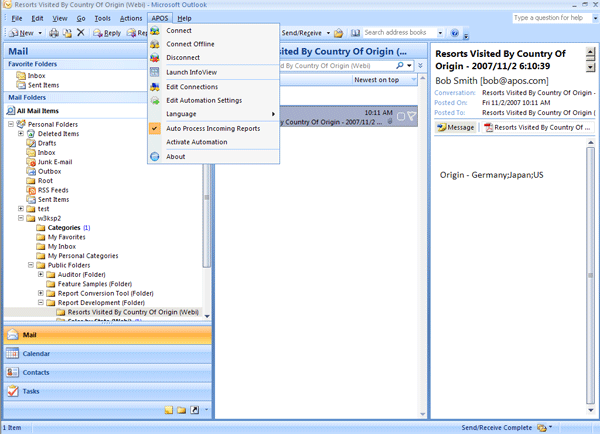Click the Print toolbar icon
Screen dimensions: 600x434
pyautogui.click(x=54, y=33)
